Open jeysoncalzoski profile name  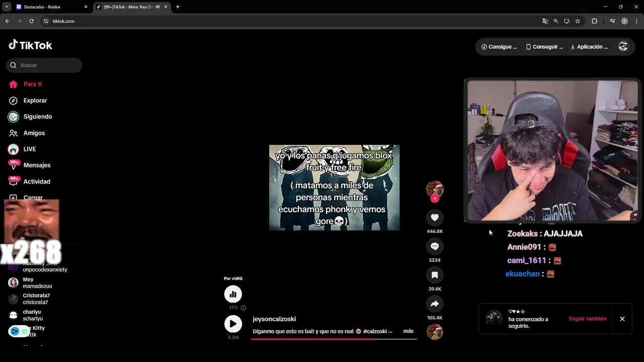click(x=274, y=319)
